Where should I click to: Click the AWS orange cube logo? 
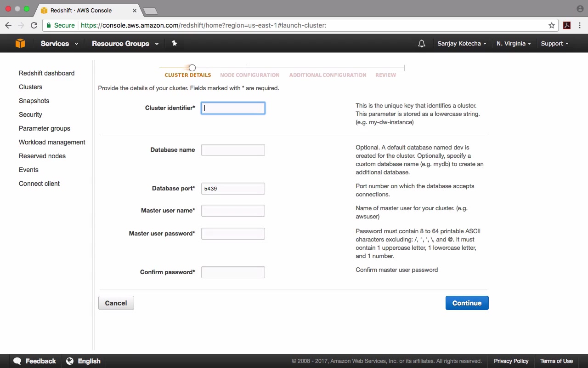click(x=20, y=43)
